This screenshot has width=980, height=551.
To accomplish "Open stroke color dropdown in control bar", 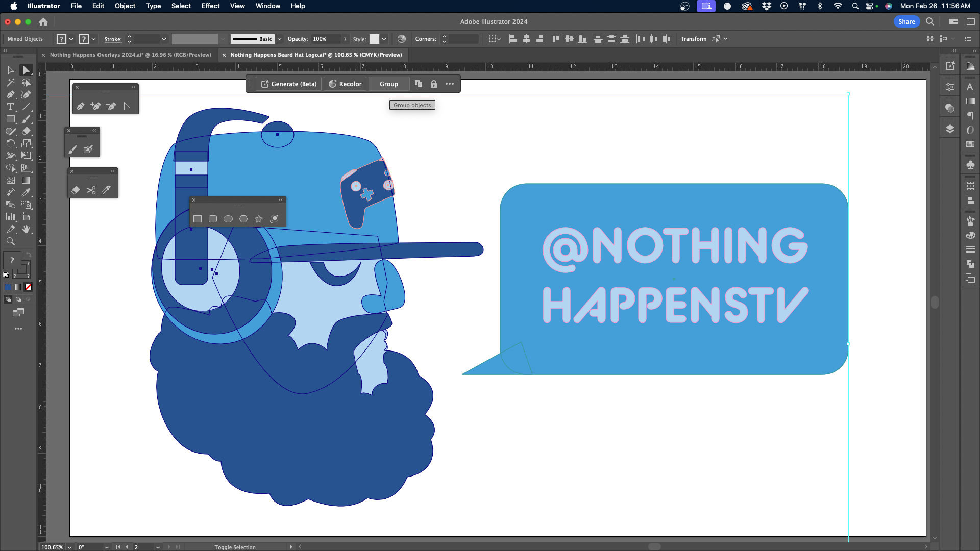I will point(93,39).
